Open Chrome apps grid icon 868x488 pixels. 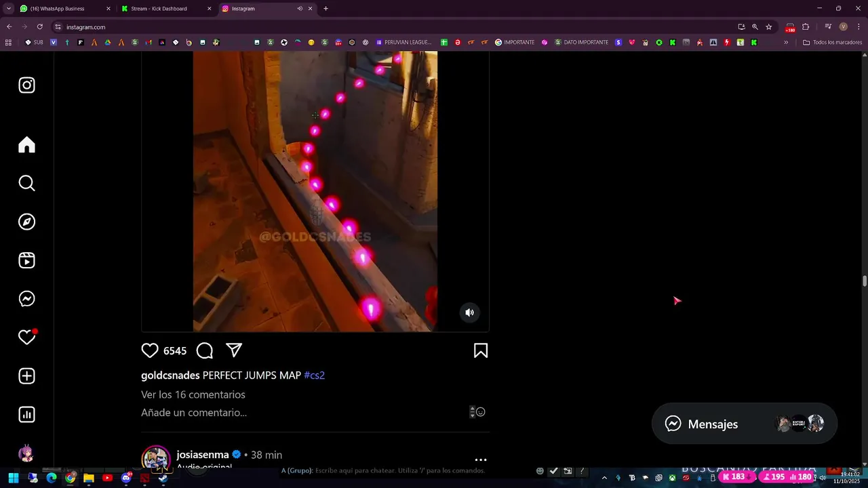pos(8,43)
